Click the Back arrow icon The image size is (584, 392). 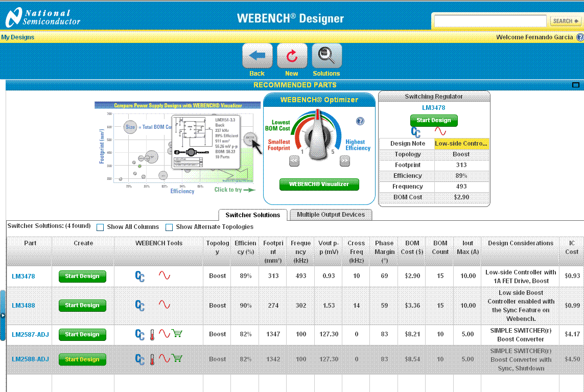click(257, 56)
